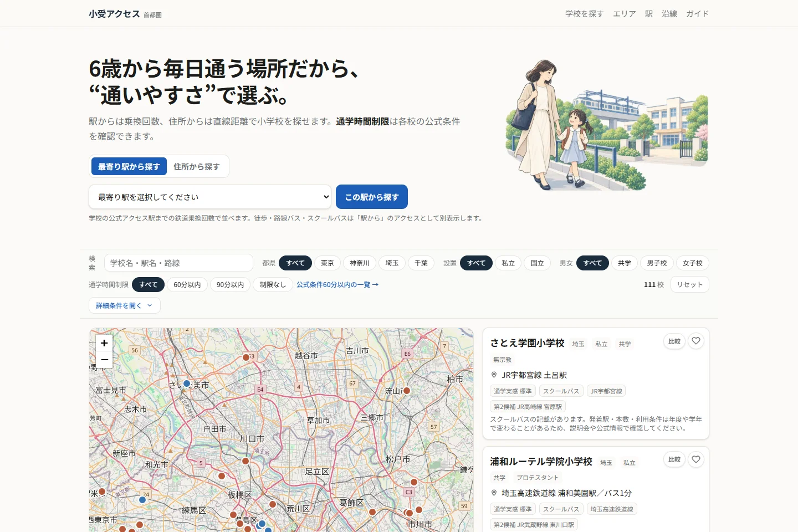Open さとえ学園小学校 school title
The height and width of the screenshot is (532, 798).
[x=527, y=343]
